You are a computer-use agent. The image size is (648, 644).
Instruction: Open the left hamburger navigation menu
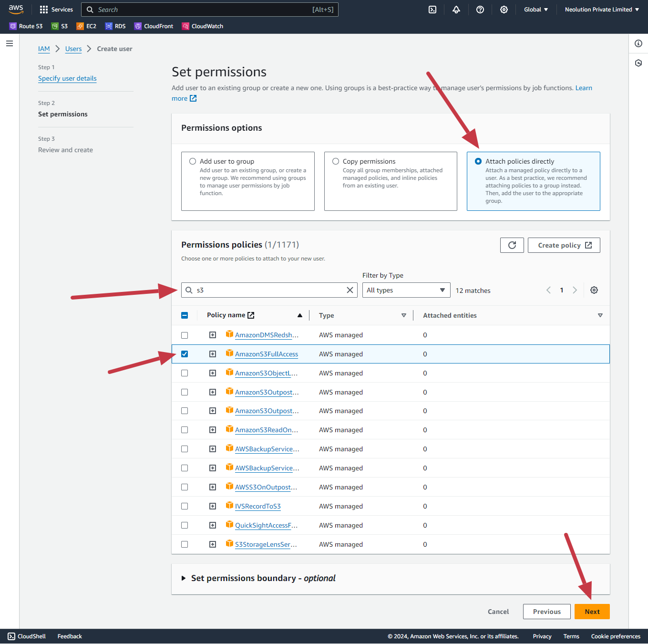point(10,43)
